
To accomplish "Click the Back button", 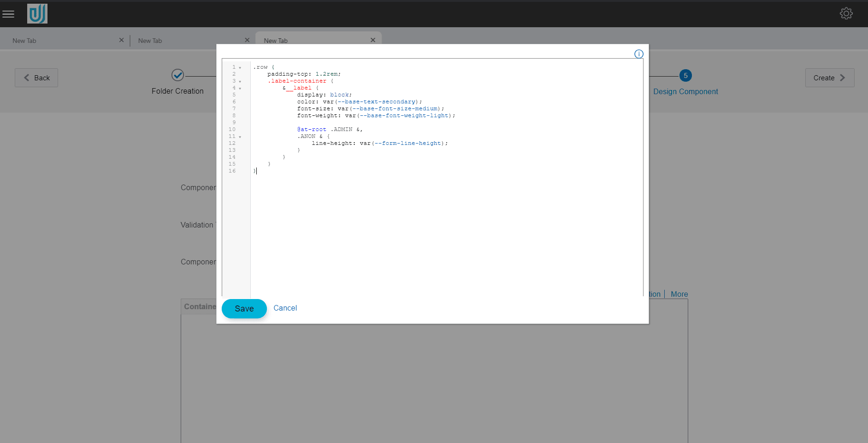I will (x=36, y=78).
